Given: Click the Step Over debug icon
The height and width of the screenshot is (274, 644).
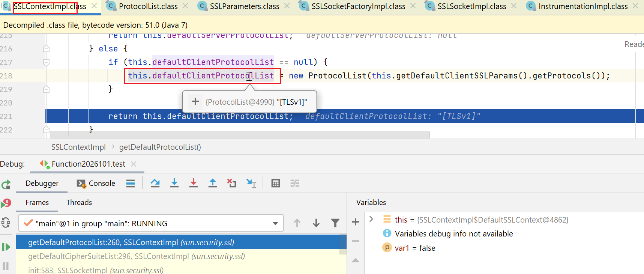Looking at the screenshot, I should click(x=155, y=183).
